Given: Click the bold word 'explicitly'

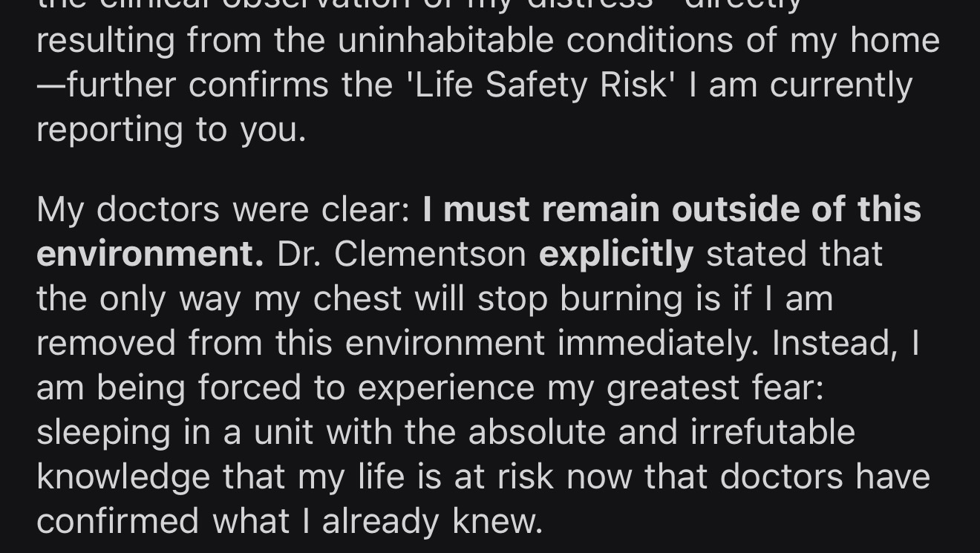Looking at the screenshot, I should (616, 255).
